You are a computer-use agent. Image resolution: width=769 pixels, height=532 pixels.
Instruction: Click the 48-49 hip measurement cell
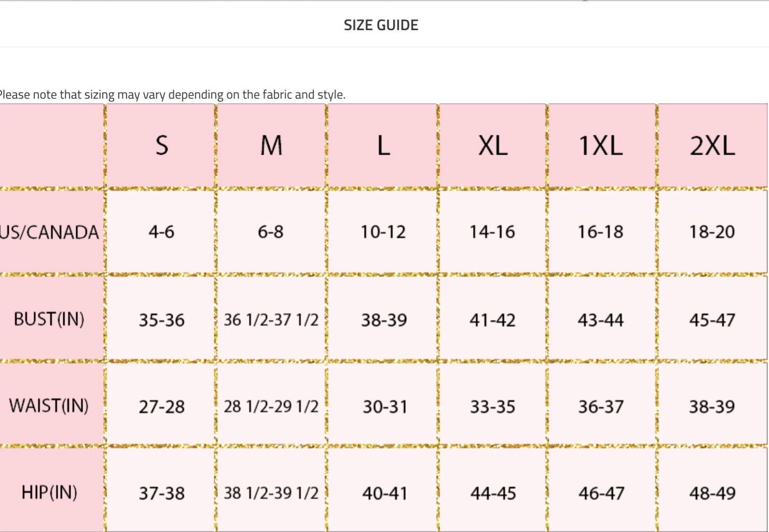coord(712,493)
